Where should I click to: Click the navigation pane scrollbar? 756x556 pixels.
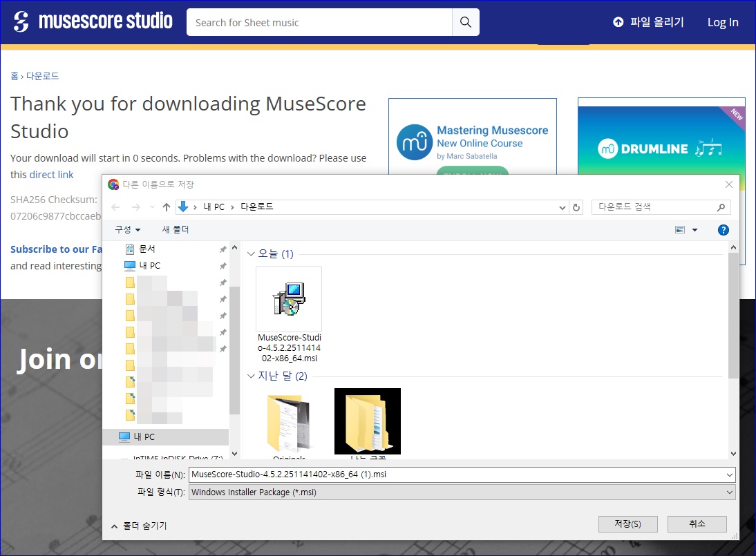click(x=235, y=350)
